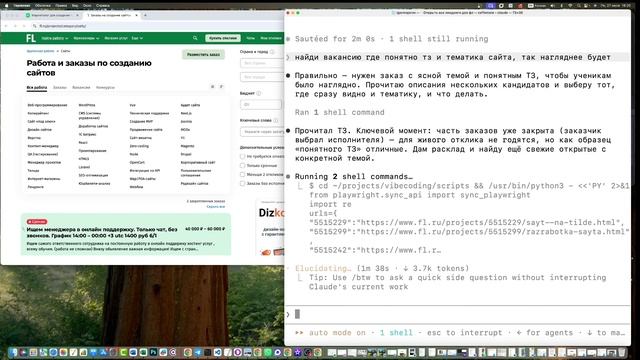
Task: Click the keywords input field
Action: point(262,132)
